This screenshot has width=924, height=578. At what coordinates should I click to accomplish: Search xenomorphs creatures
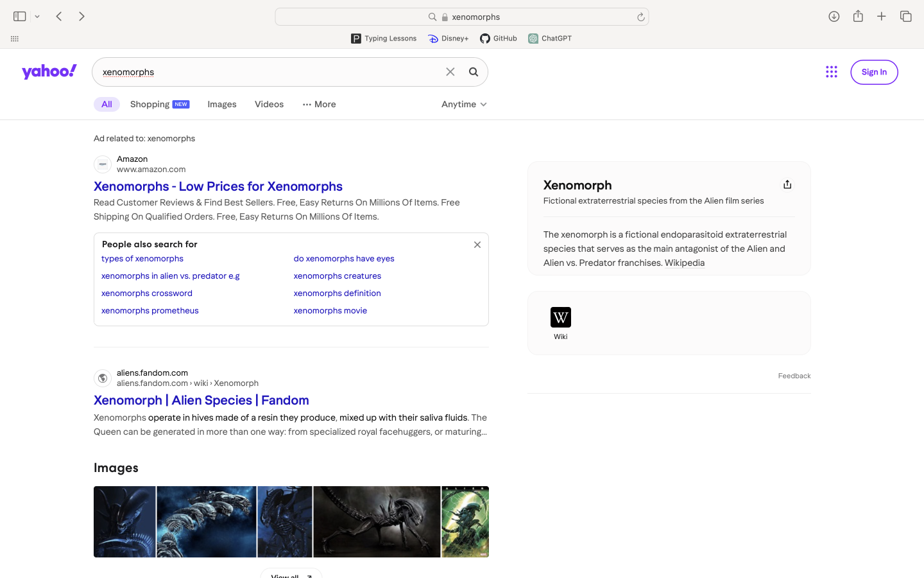(338, 276)
